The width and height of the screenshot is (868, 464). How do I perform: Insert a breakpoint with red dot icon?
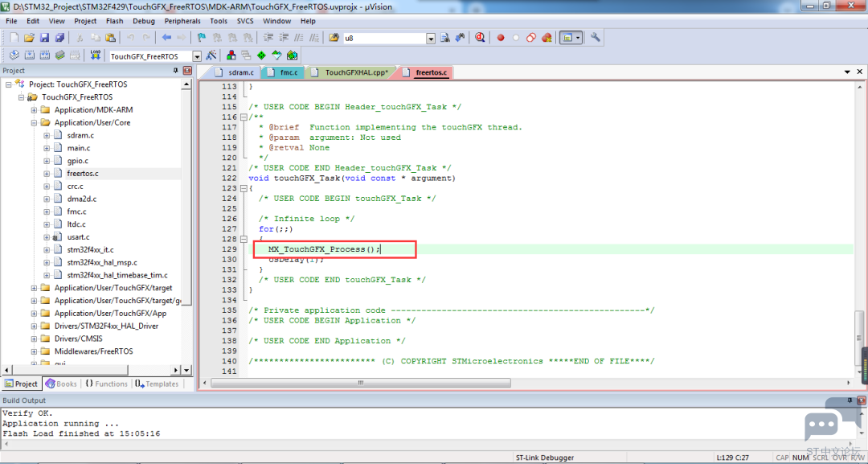coord(501,38)
